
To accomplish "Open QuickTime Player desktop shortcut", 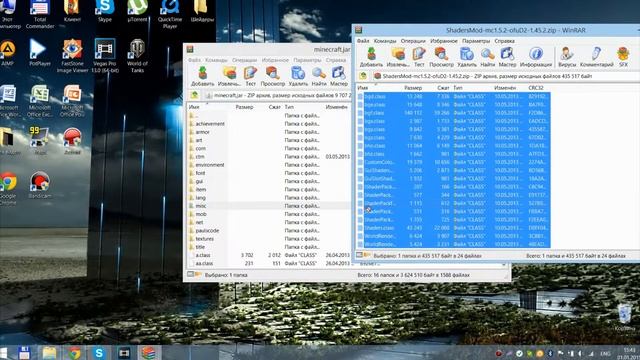I will pos(170,14).
